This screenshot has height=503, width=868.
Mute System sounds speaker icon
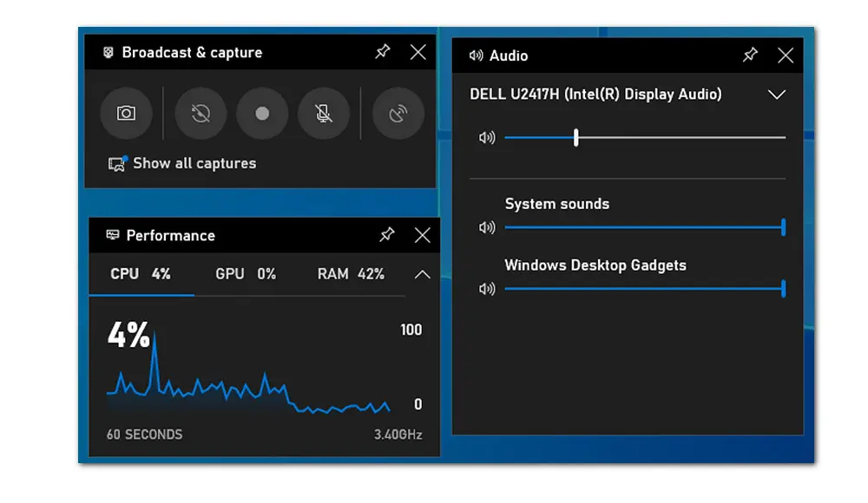(x=487, y=227)
